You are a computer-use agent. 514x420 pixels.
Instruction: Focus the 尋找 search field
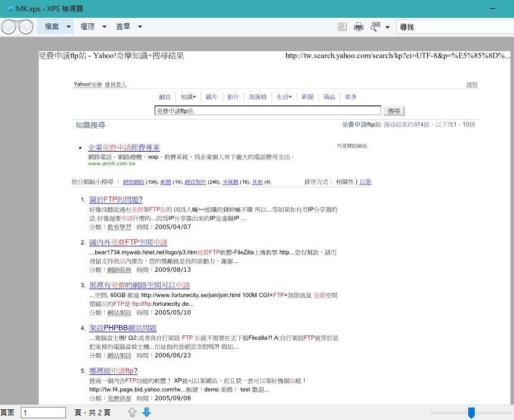pos(455,27)
